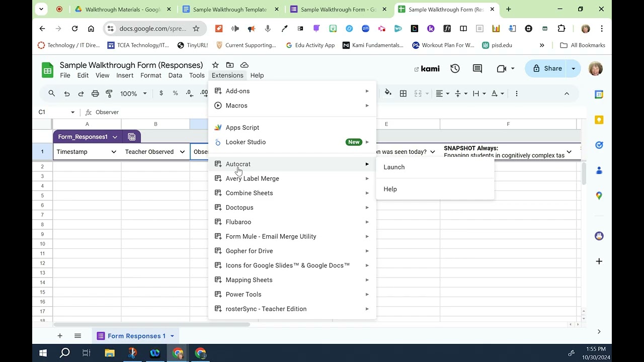Open the Calendar side panel icon
644x362 pixels.
[599, 95]
